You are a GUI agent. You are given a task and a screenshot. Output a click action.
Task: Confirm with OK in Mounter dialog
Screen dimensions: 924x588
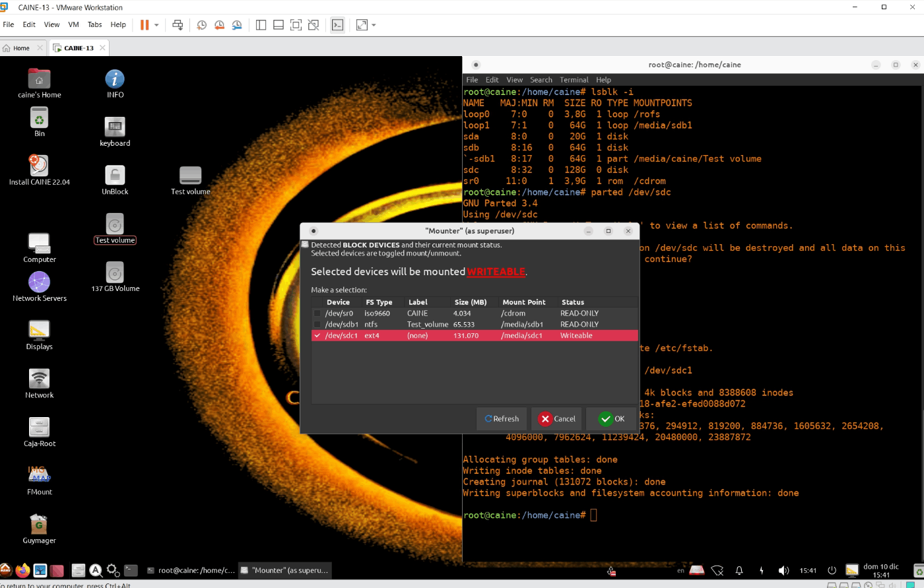pos(611,418)
